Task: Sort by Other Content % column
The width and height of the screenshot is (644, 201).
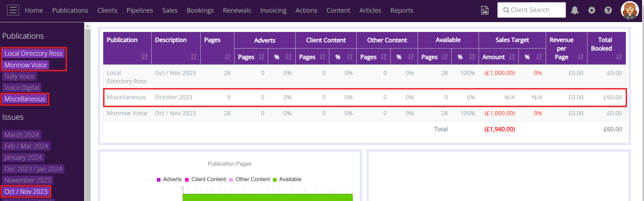Action: (411, 57)
